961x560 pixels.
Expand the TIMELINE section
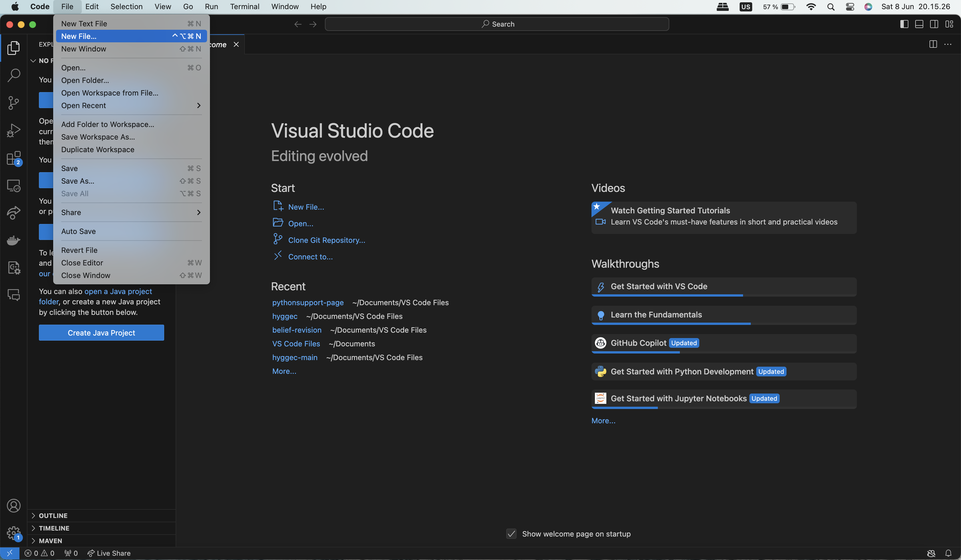coord(102,528)
